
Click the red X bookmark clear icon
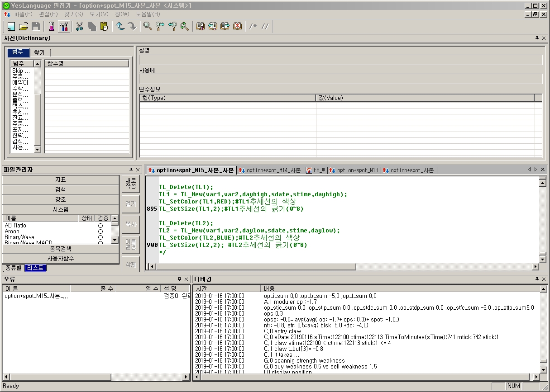[237, 26]
